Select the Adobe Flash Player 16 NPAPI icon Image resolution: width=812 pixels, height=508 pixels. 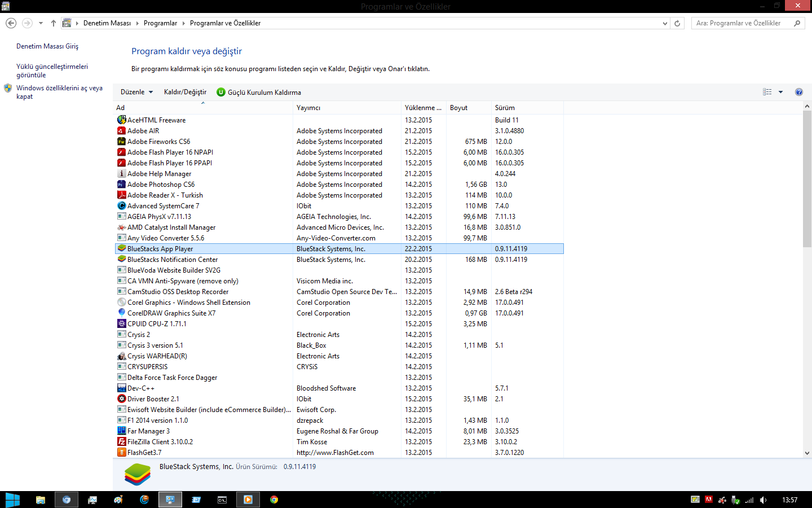tap(121, 152)
